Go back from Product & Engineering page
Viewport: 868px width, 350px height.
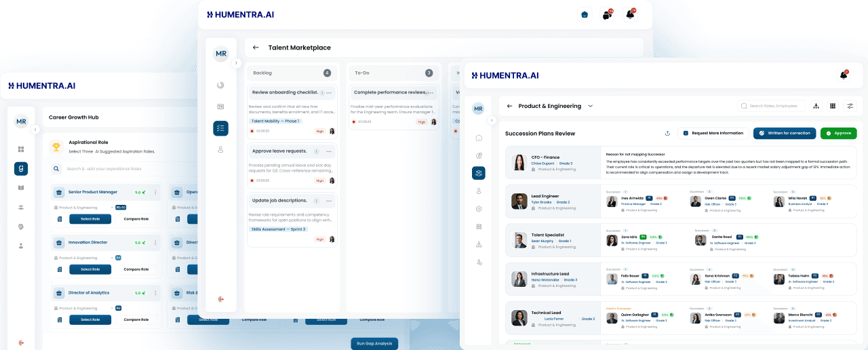click(x=509, y=106)
